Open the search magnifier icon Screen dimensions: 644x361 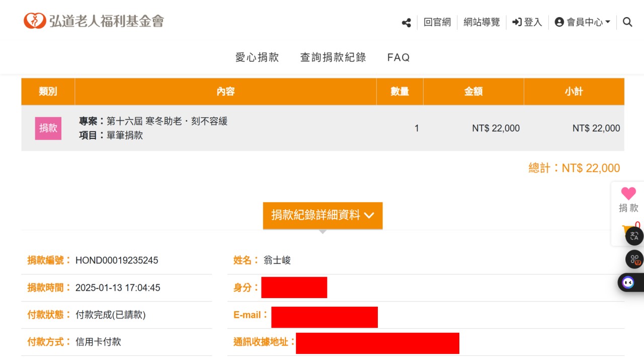[x=627, y=22]
